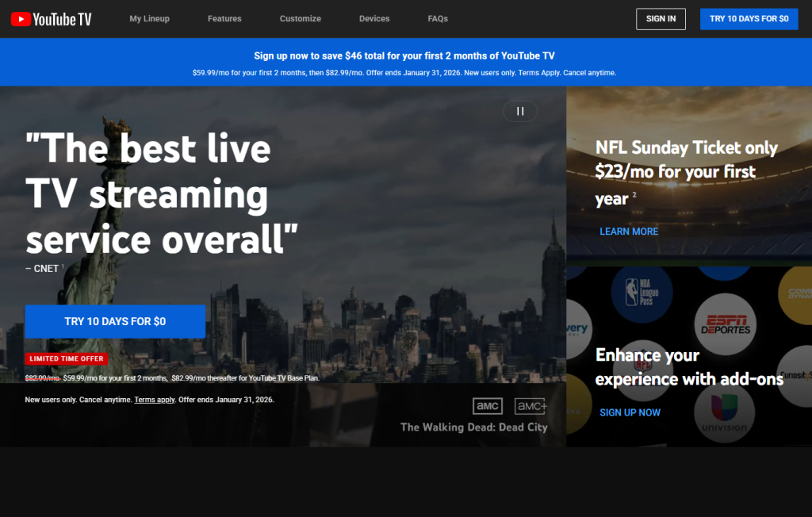Screen dimensions: 812x517
Task: Click LEARN MORE for NFL Sunday Ticket
Action: tap(629, 232)
